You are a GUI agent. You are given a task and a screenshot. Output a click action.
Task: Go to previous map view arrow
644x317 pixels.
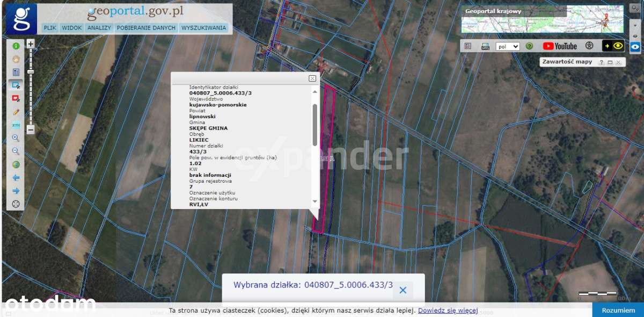coord(16,177)
